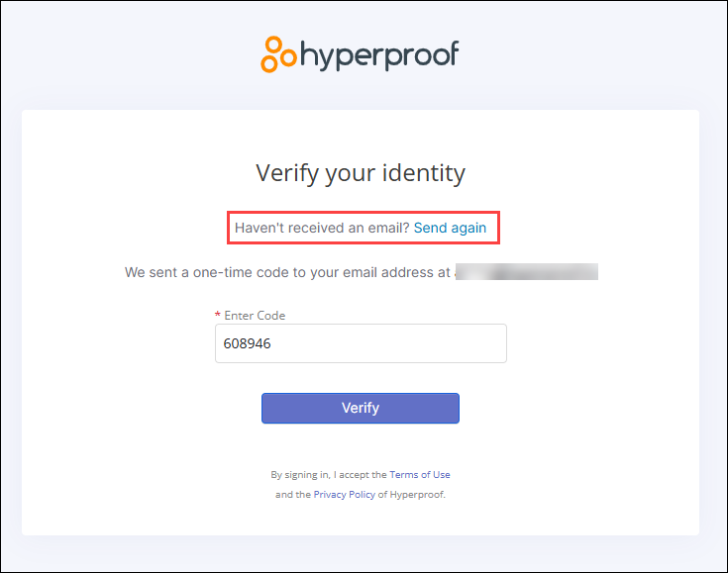Click the word identity in the heading
The height and width of the screenshot is (573, 728).
click(x=424, y=173)
